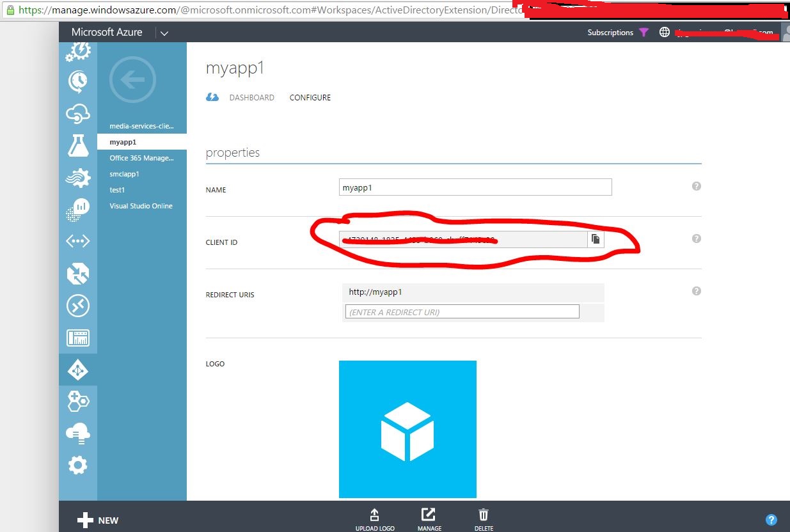790x532 pixels.
Task: Switch to the Configure tab
Action: click(310, 98)
